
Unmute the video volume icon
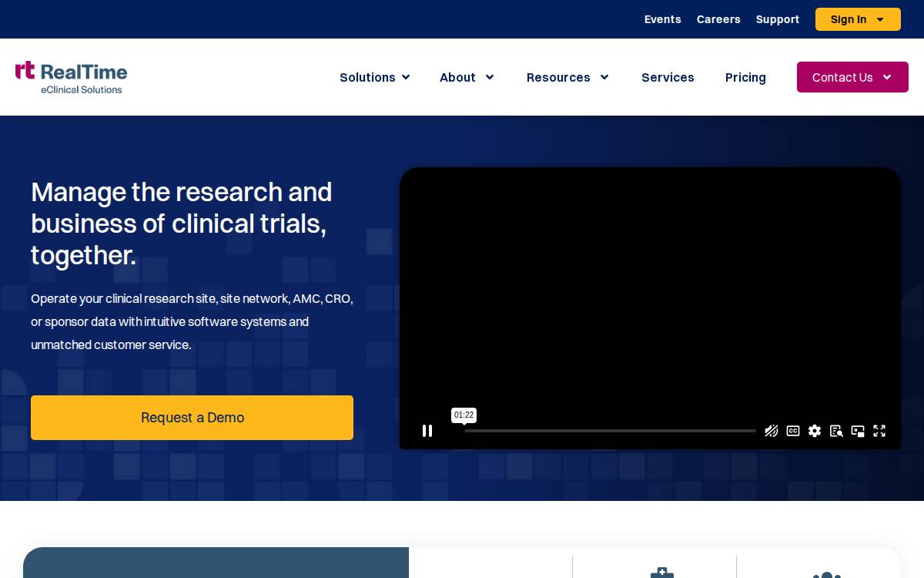pyautogui.click(x=771, y=431)
